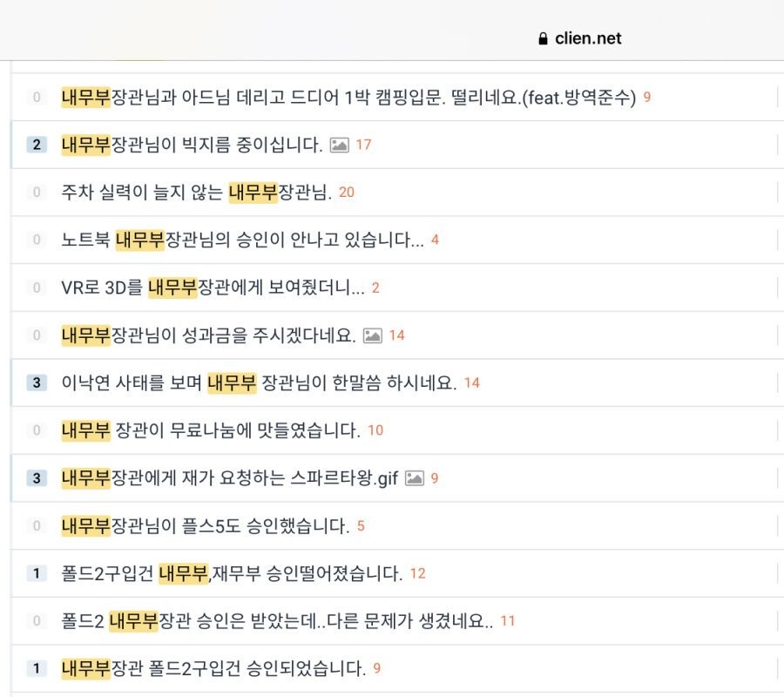Click image icon on 성과금을 주시겠다네요 post
The width and height of the screenshot is (784, 697).
[x=373, y=335]
